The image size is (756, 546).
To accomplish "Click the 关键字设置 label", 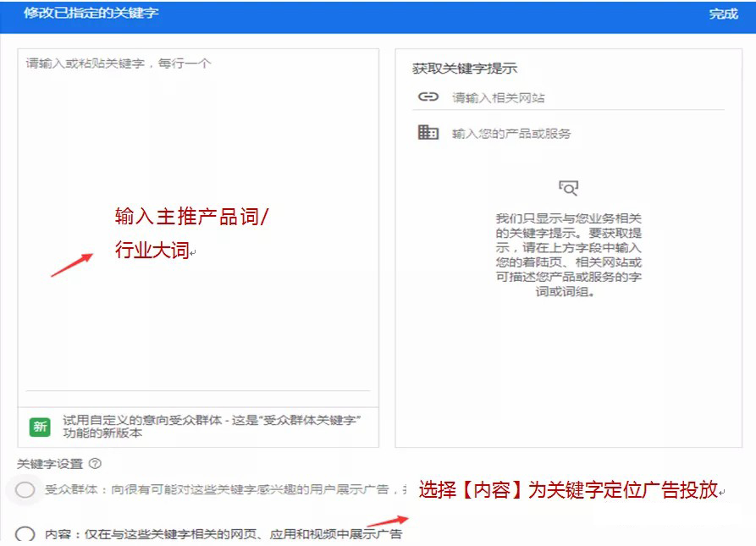I will 50,463.
